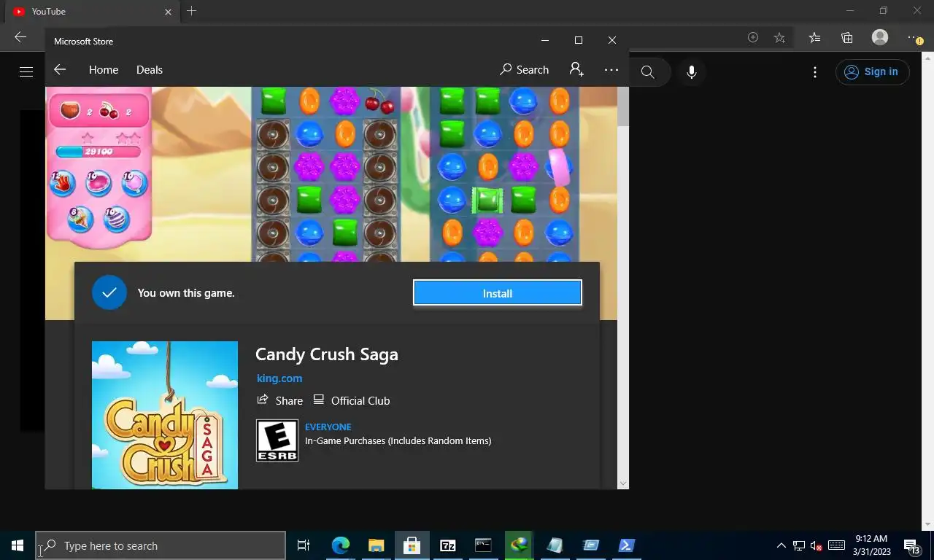Open the touch keyboard tray icon
This screenshot has width=934, height=560.
836,545
